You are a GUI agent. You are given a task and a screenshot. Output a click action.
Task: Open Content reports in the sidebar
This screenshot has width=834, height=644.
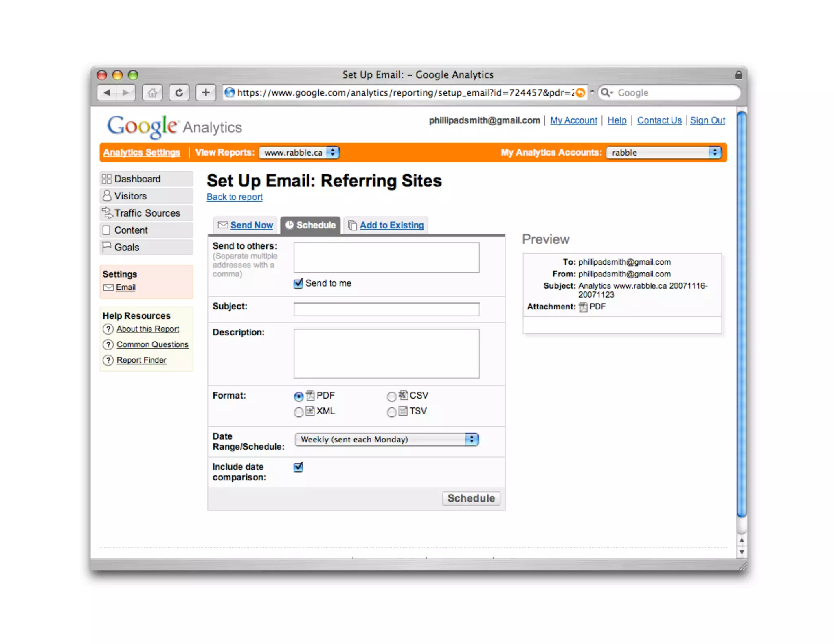click(x=146, y=230)
